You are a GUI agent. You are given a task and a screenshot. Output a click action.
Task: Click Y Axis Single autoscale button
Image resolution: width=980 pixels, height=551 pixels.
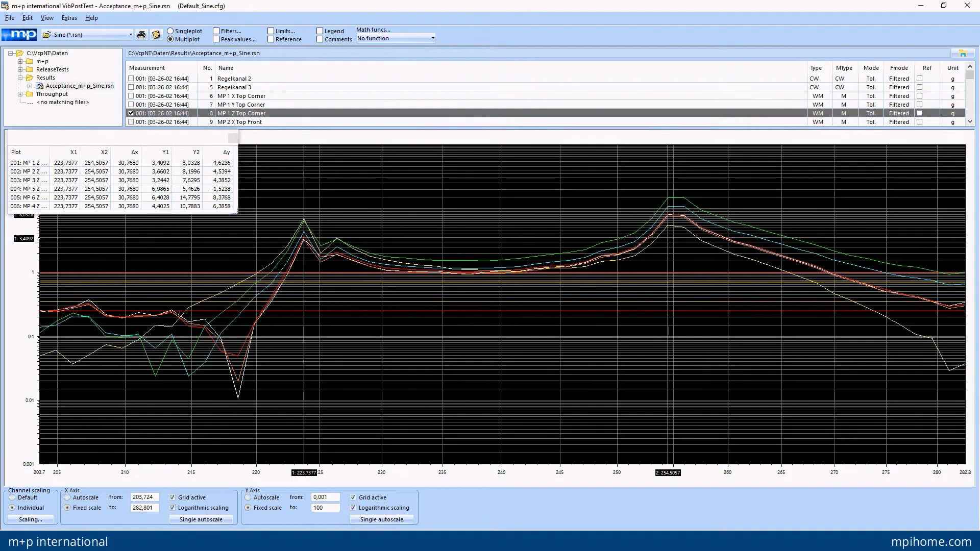pos(382,519)
